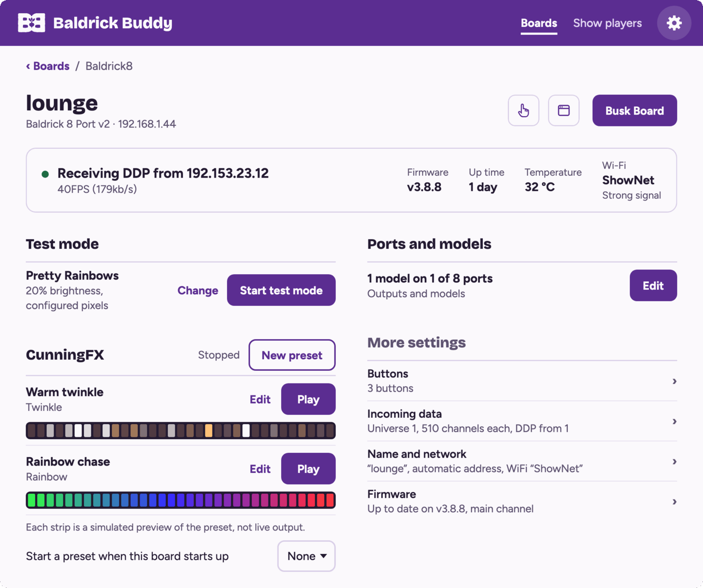Open the Name and network row
703x588 pixels.
click(x=522, y=461)
